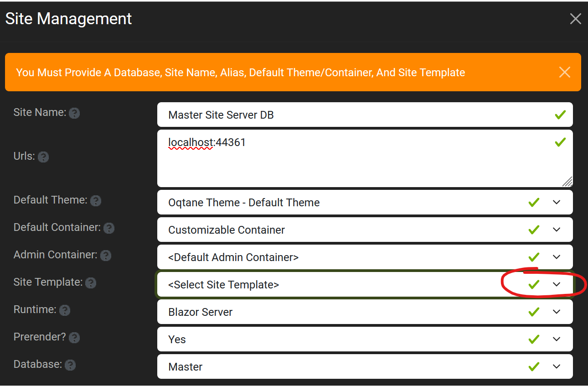Click the Urls help icon
The height and width of the screenshot is (387, 588).
tap(43, 157)
